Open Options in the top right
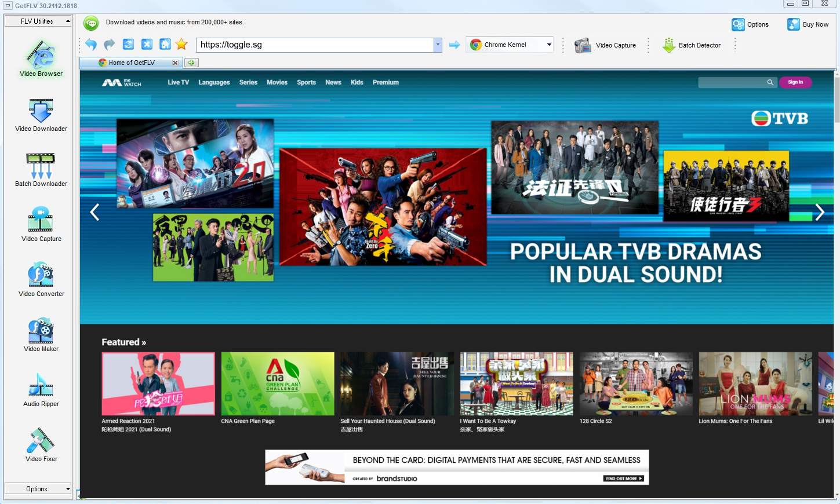Screen dimensions: 840x504 750,24
